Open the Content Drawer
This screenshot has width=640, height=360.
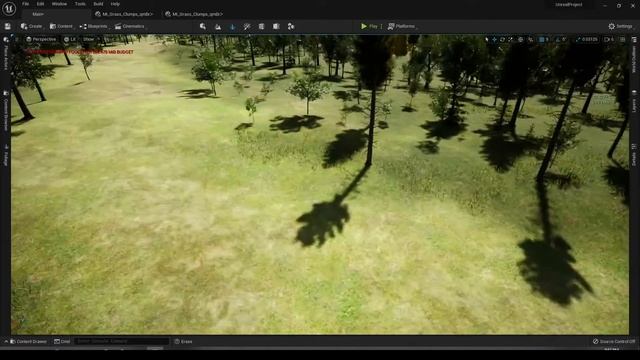tap(28, 341)
